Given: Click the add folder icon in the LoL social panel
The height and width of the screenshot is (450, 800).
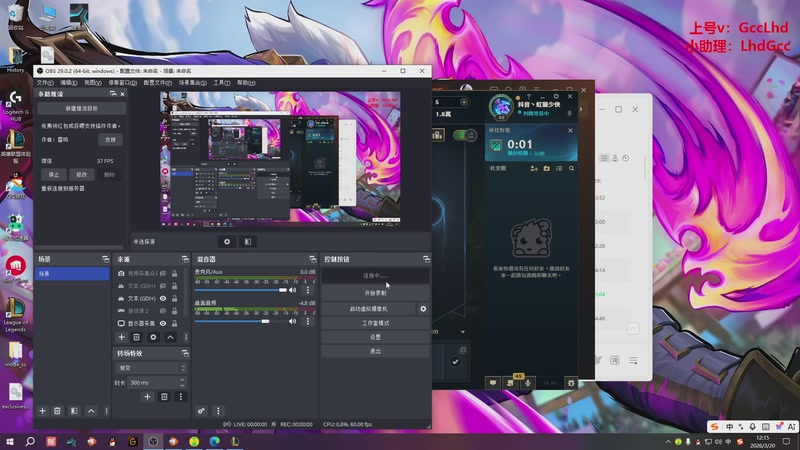Looking at the screenshot, I should 546,168.
